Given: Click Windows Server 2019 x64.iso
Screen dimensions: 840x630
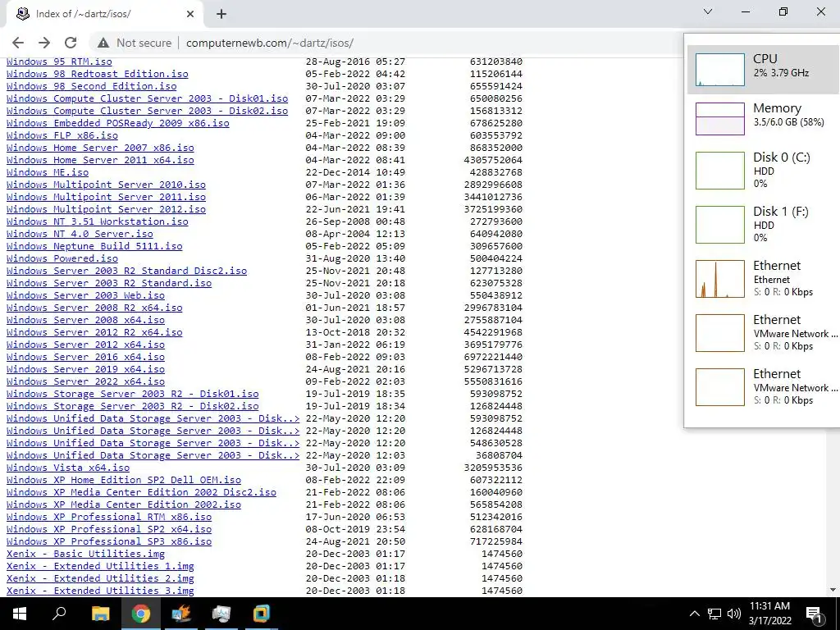Looking at the screenshot, I should point(85,370).
